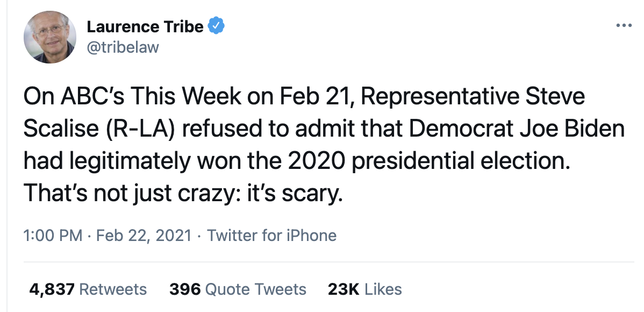The width and height of the screenshot is (644, 312).
Task: Open the Twitter for iPhone source link
Action: [x=271, y=236]
